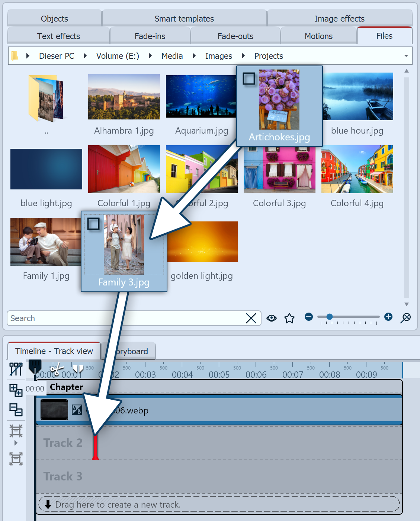The height and width of the screenshot is (521, 420).
Task: Switch to the Image effects tab
Action: [x=339, y=18]
